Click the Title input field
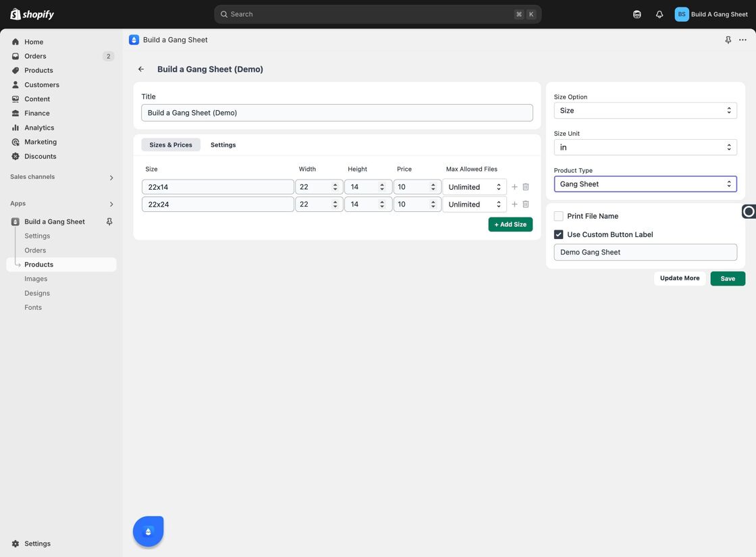Viewport: 756px width, 557px height. point(337,113)
